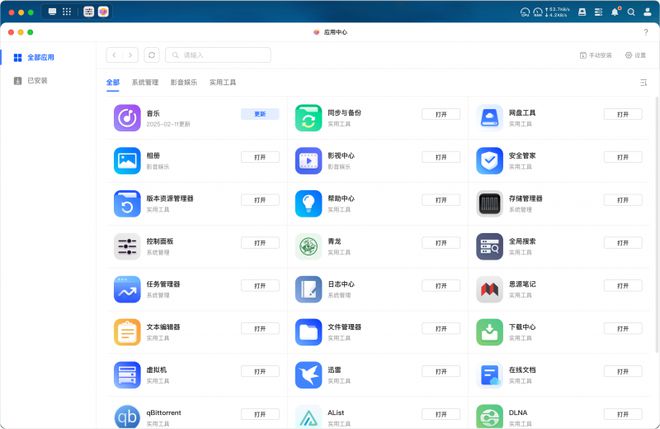Select the 思源笔记 red icon
The image size is (660, 429).
(x=490, y=290)
